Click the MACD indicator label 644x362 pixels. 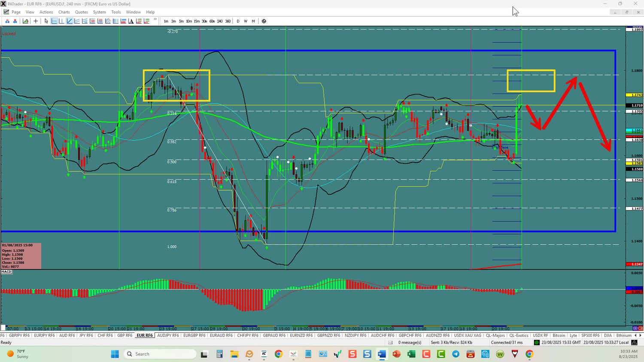click(x=6, y=271)
